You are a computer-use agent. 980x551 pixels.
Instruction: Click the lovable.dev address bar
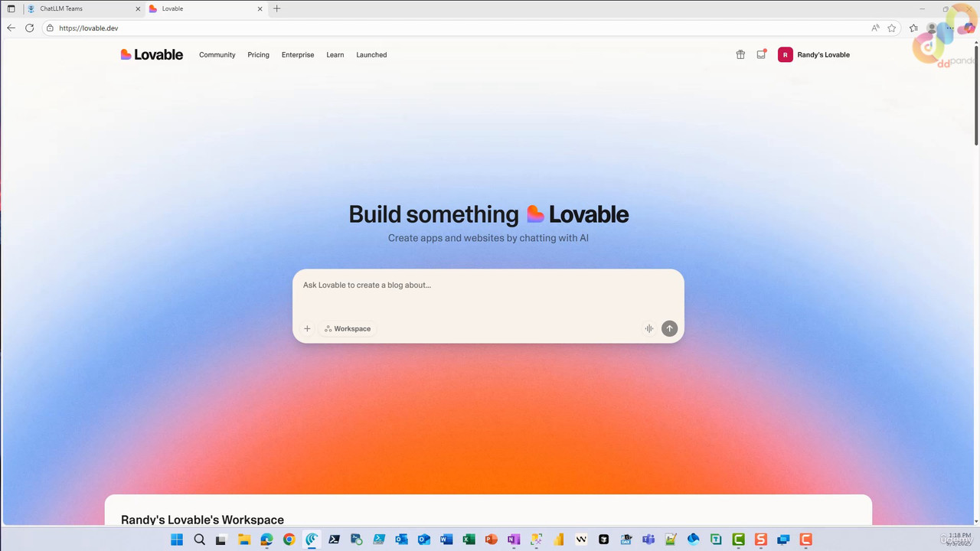coord(456,28)
